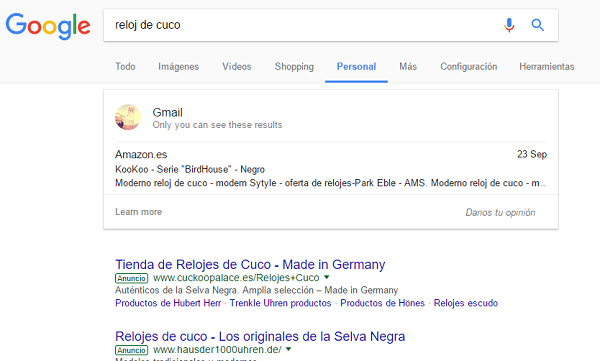Viewport: 600px width, 361px height.
Task: Click Anuncio badge of cuckoopalace ad
Action: coord(131,278)
